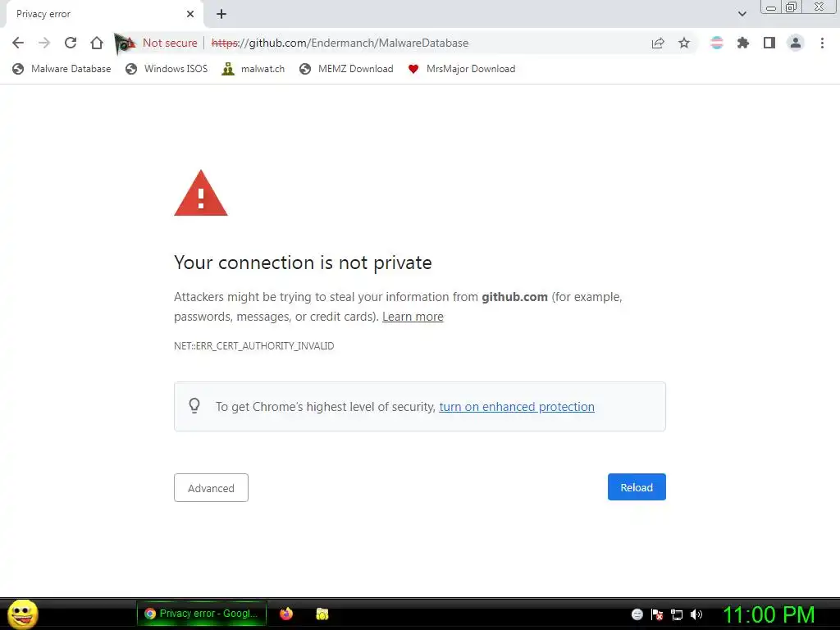Open the home page icon
Screen dimensions: 840x630
coord(97,43)
